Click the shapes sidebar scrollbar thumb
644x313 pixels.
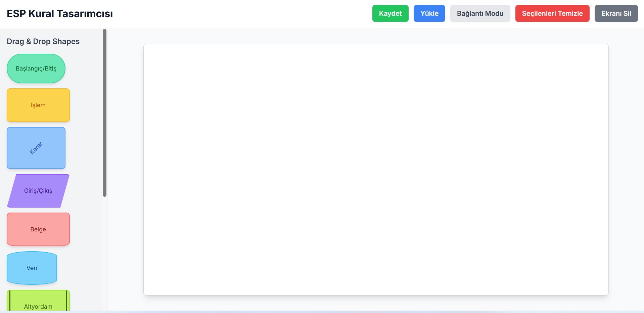[x=104, y=113]
